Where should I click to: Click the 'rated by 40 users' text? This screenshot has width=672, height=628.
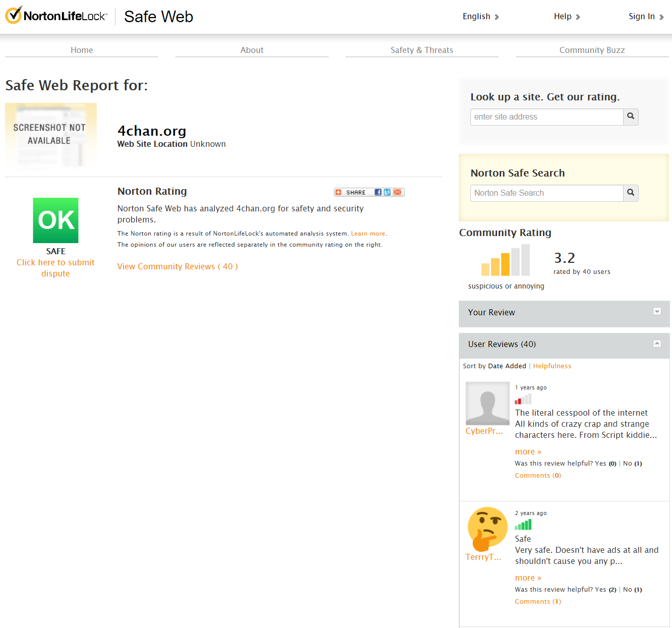[x=582, y=272]
